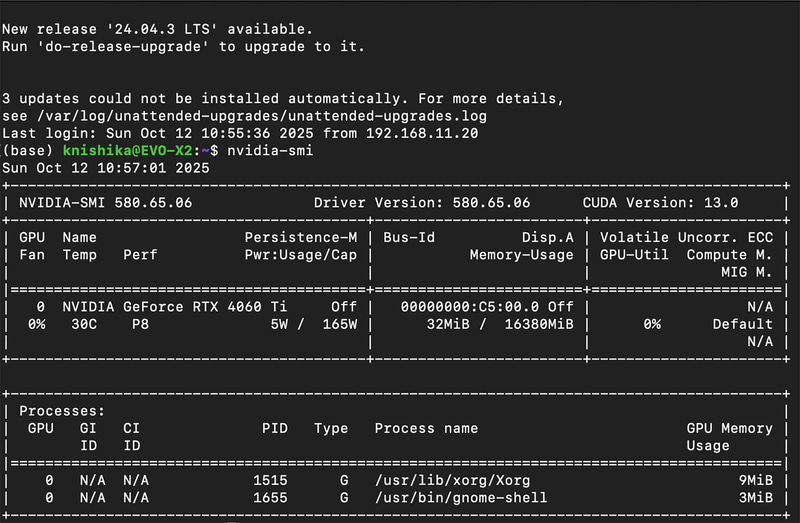Click the Memory-Usage header
Screen dimensions: 800x523
pyautogui.click(x=521, y=255)
